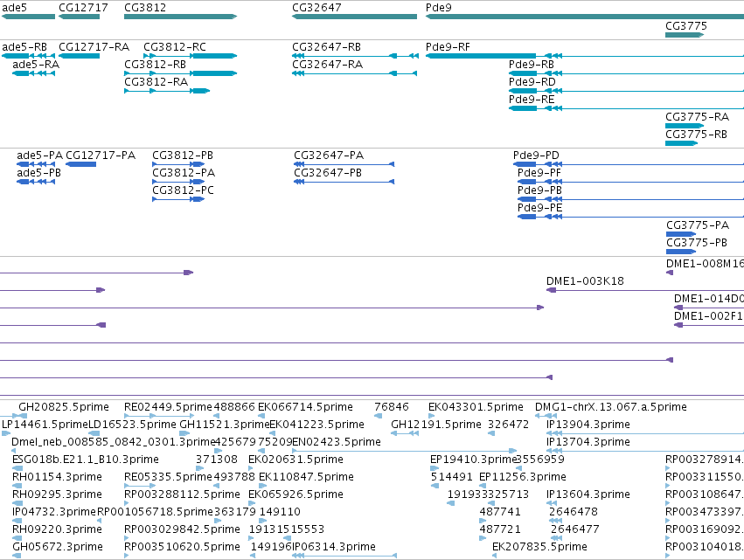744x560 pixels.
Task: Select the GH05672.3prime EST label
Action: point(58,547)
